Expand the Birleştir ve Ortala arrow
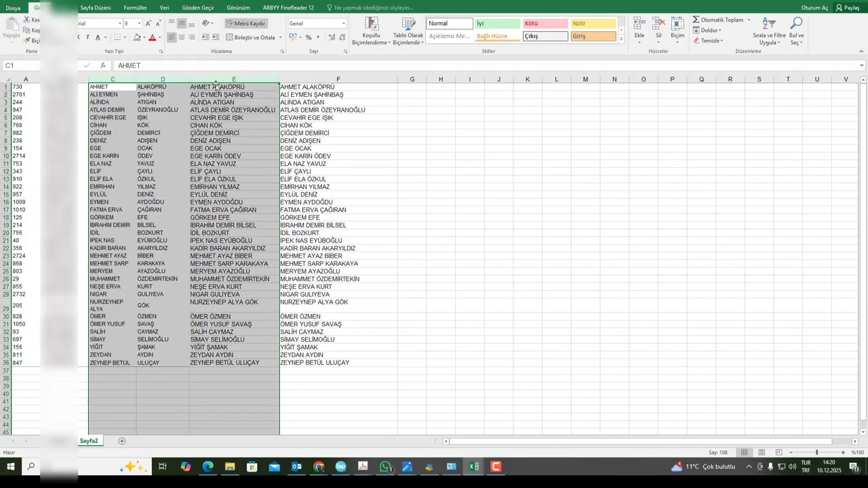868x488 pixels. pyautogui.click(x=280, y=37)
